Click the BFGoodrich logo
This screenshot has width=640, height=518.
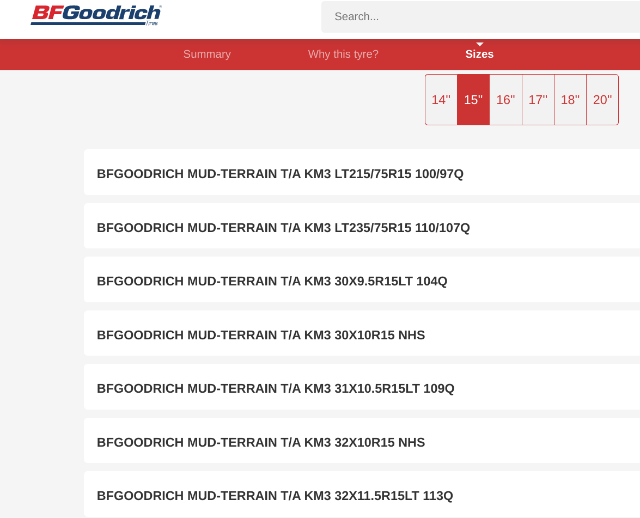96,15
